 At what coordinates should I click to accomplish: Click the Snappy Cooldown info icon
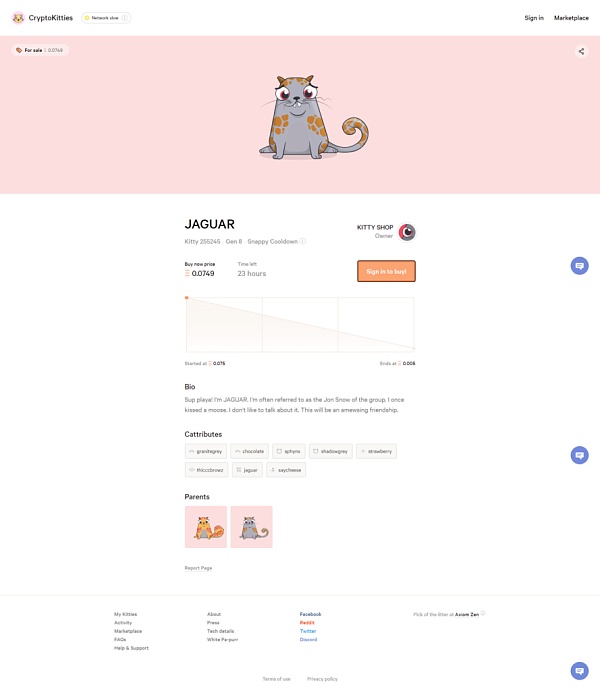tap(303, 241)
